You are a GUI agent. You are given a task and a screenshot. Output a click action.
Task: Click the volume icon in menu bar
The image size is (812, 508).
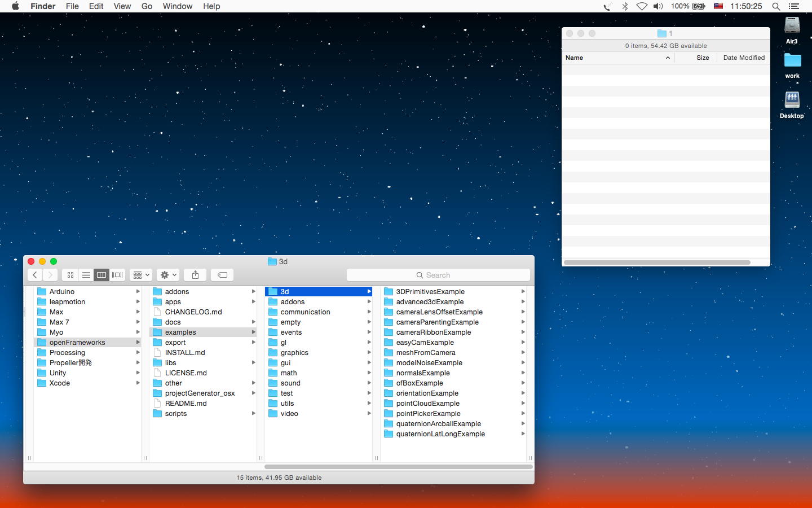click(x=658, y=6)
